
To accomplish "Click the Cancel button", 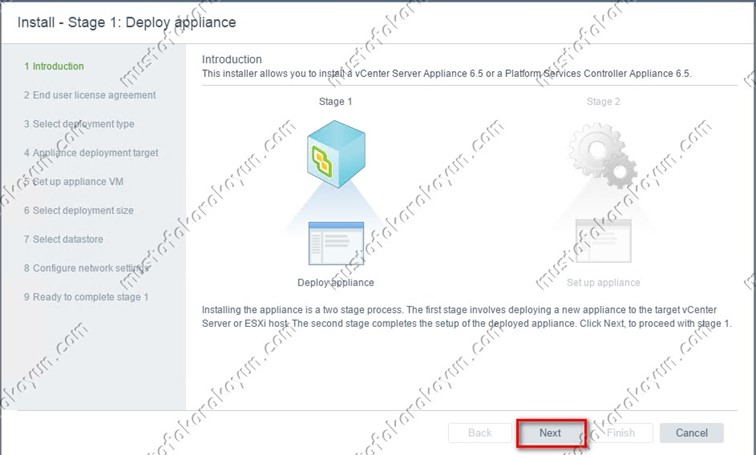I will [691, 433].
